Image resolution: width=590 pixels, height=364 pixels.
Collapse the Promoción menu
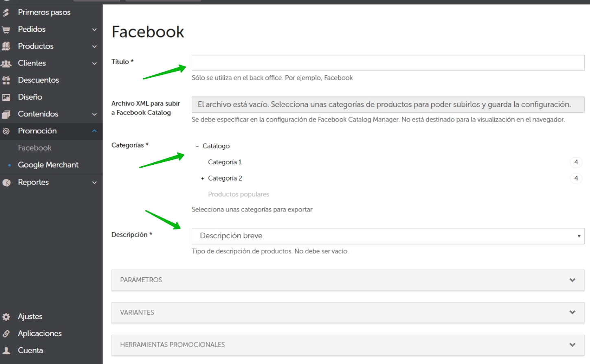tap(94, 131)
